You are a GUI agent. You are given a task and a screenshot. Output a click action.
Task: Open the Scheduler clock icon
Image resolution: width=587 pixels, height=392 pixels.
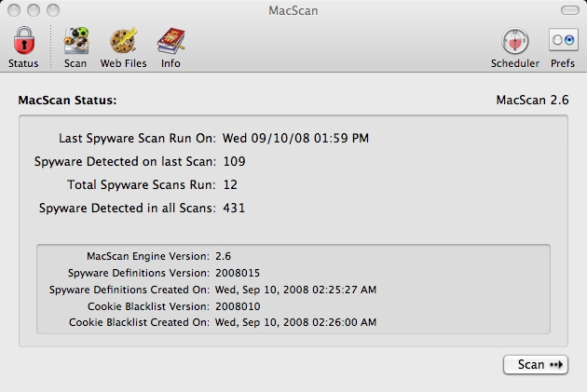pyautogui.click(x=514, y=41)
